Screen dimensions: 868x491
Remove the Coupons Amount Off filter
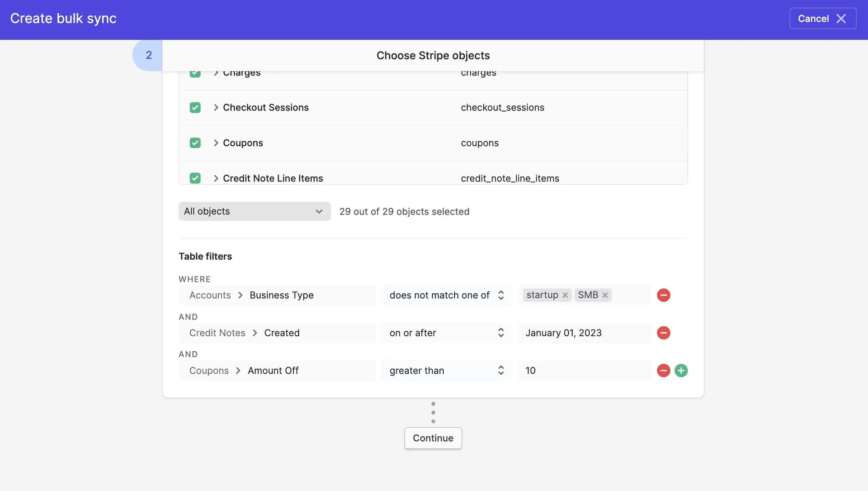click(x=663, y=371)
